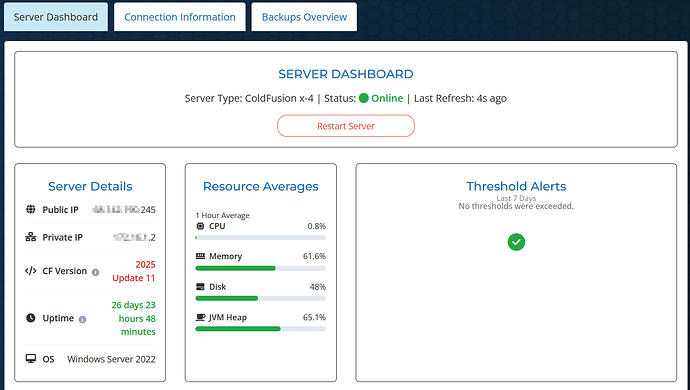690x390 pixels.
Task: Click the monitor icon beside OS
Action: click(x=30, y=359)
